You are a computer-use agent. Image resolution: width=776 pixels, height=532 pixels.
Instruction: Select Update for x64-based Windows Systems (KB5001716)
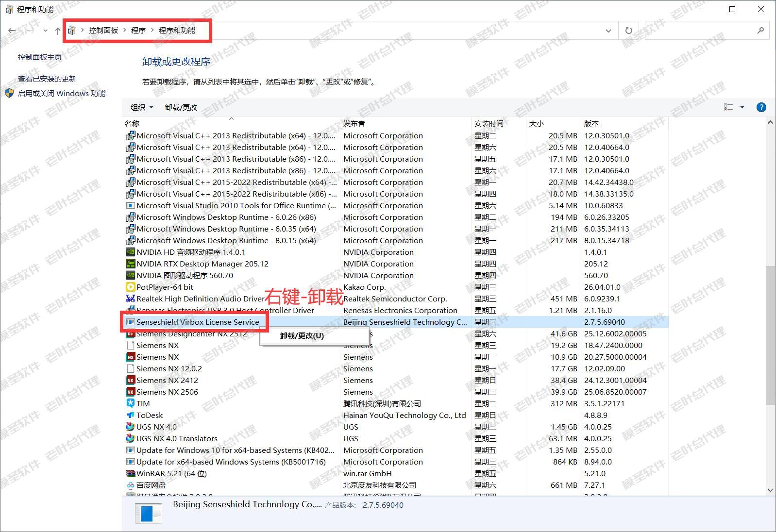click(x=397, y=462)
